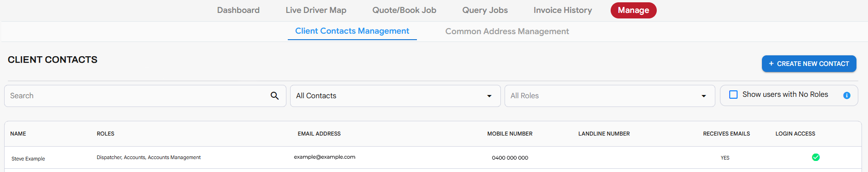868x172 pixels.
Task: Open Live Driver Map
Action: coord(316,10)
